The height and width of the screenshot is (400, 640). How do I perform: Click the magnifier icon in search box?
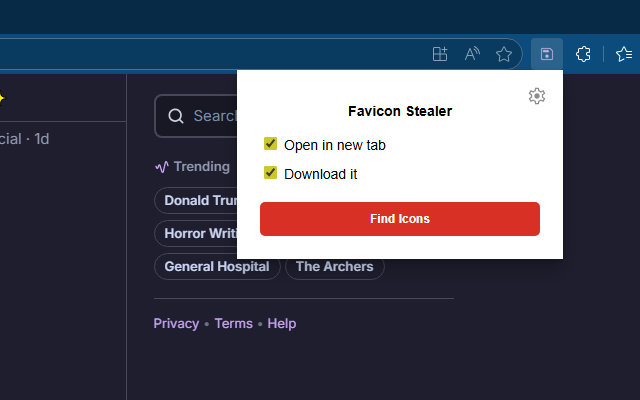click(x=176, y=116)
